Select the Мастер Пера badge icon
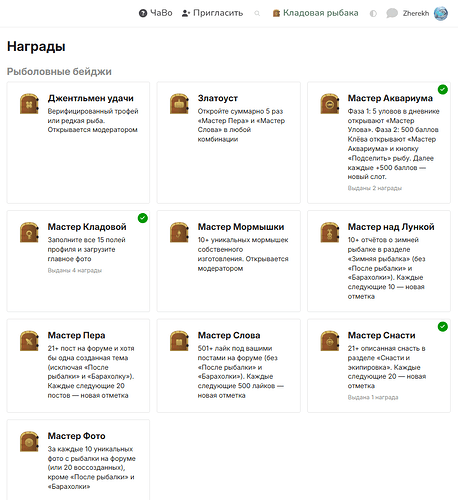This screenshot has width=458, height=500. tap(29, 341)
